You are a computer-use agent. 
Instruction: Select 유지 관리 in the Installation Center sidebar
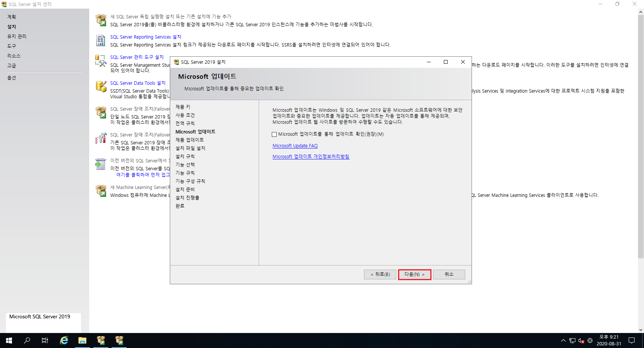(x=17, y=36)
